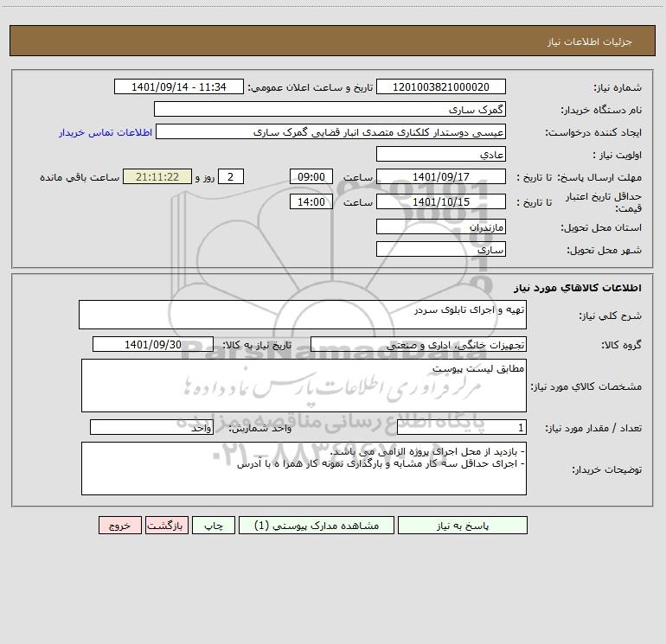
Task: Open مشاهده مدارک پیوستی (1) button
Action: coord(317,526)
